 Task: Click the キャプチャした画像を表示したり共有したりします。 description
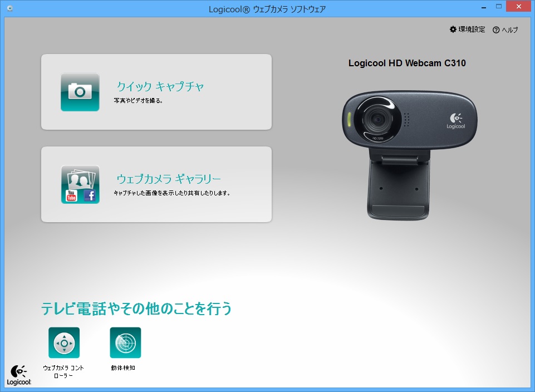tap(172, 193)
